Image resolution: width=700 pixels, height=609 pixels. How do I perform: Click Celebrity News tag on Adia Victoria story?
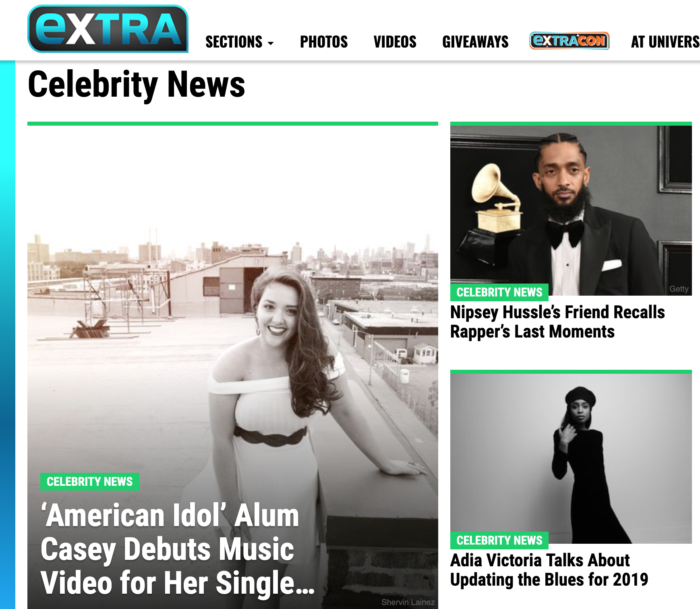pyautogui.click(x=499, y=540)
